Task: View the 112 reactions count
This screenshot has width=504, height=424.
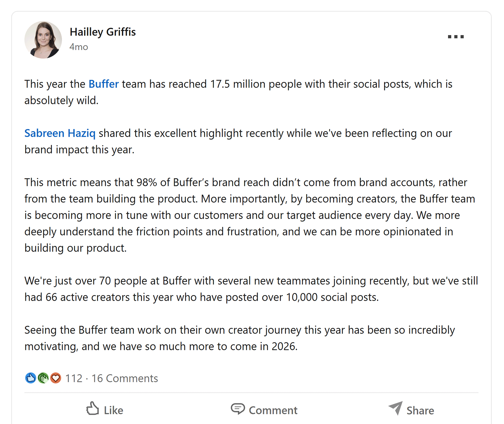Action: [x=74, y=378]
